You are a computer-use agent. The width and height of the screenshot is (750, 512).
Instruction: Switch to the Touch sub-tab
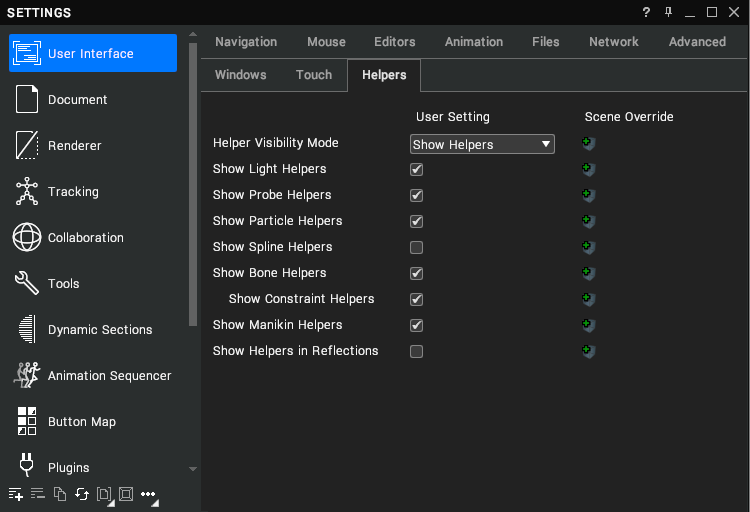(314, 75)
